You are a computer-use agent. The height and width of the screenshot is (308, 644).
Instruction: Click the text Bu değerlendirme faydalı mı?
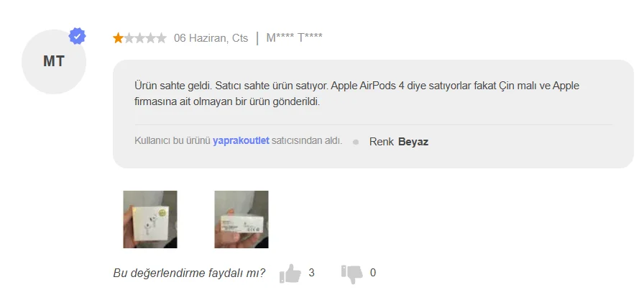[189, 273]
